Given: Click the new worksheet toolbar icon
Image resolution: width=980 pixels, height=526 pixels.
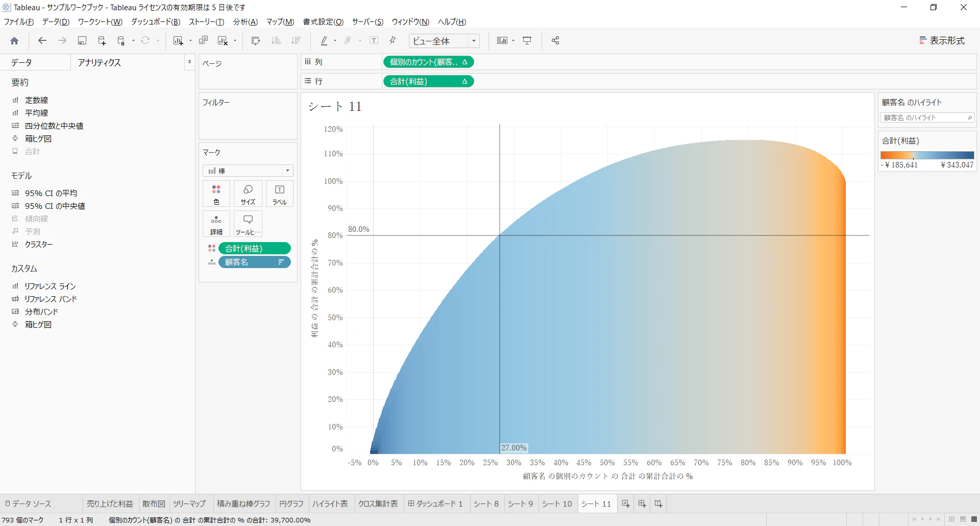Looking at the screenshot, I should pyautogui.click(x=178, y=41).
